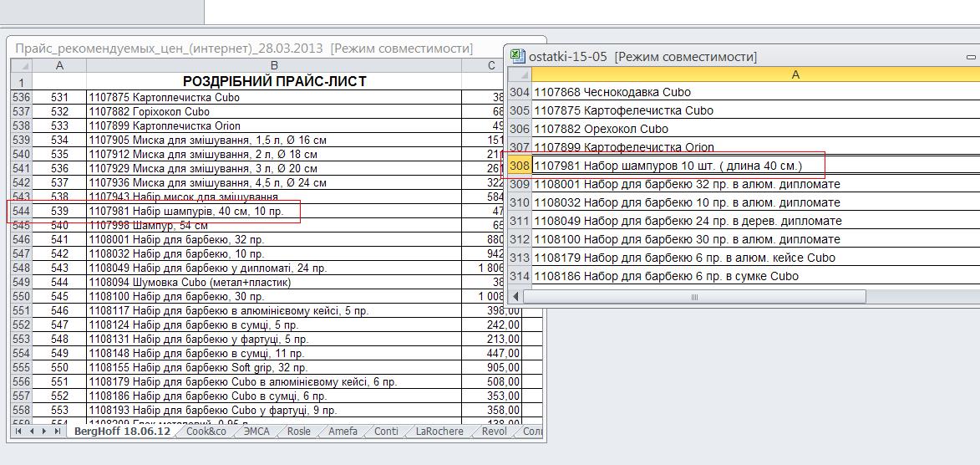980x465 pixels.
Task: Select cell '1107868 Чеснокодавка Cubo'
Action: coord(755,92)
